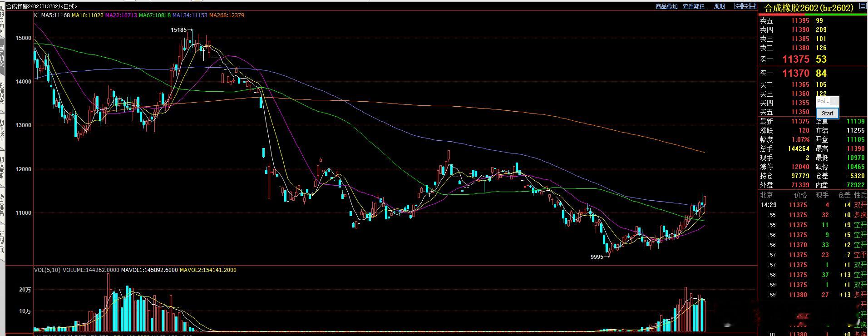
Task: Click the 卖五 price 11395
Action: pyautogui.click(x=800, y=20)
